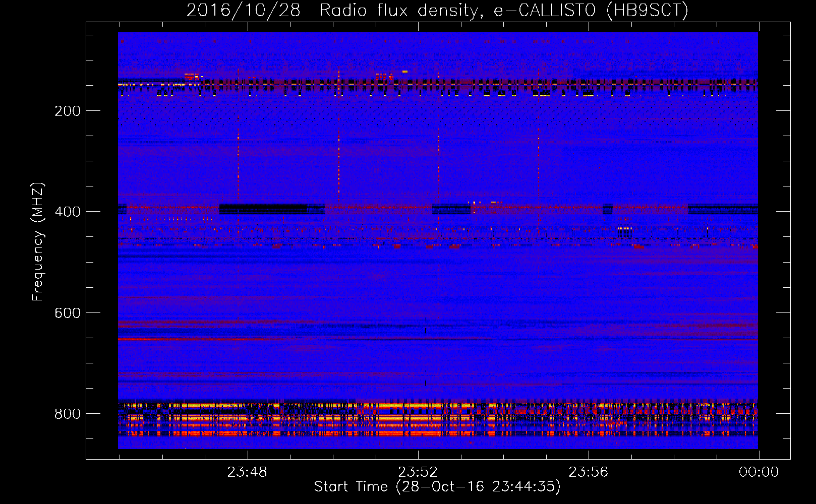Click the Frequency (MHZ) axis label
Viewport: 816px width, 504px height.
(38, 241)
